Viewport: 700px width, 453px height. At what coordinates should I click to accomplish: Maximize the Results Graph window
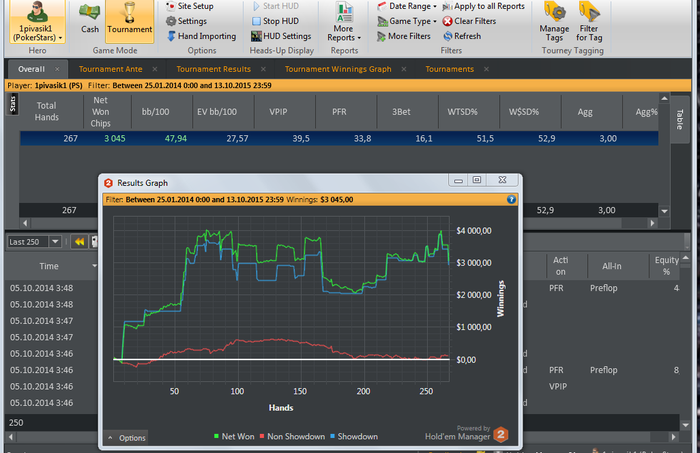[477, 180]
